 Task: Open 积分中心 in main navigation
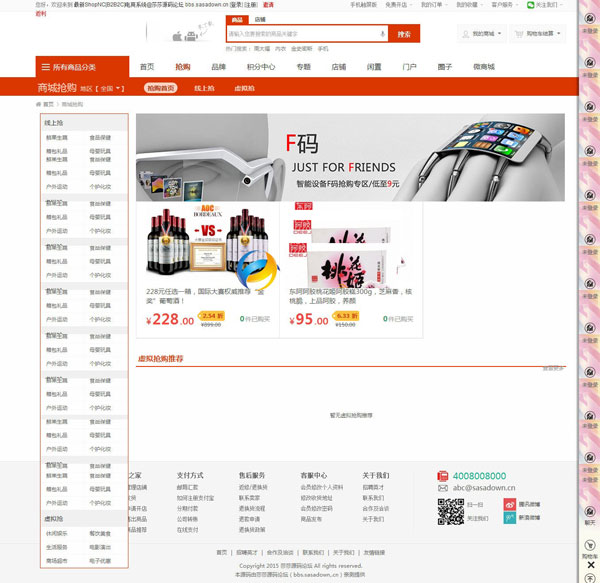(x=261, y=67)
